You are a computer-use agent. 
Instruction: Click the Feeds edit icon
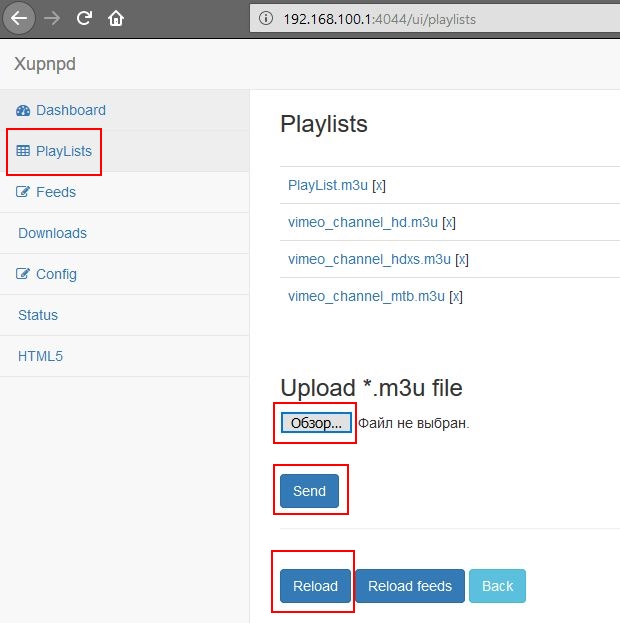[x=23, y=192]
